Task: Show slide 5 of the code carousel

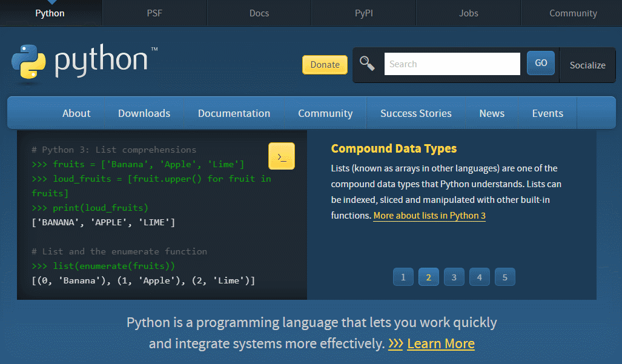Action: pyautogui.click(x=505, y=277)
